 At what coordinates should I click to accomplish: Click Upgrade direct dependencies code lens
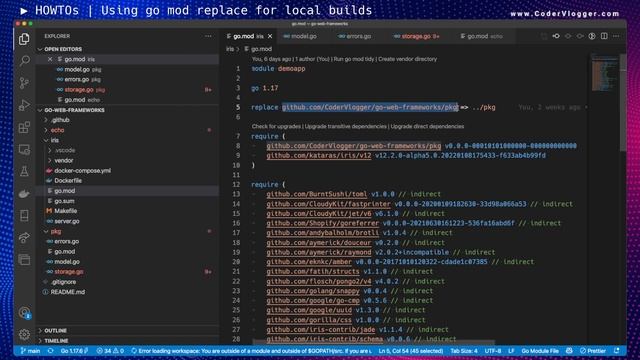427,127
